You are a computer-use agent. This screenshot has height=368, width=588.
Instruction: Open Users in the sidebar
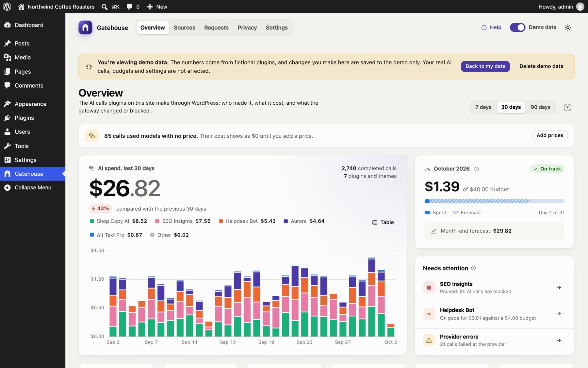33,132
